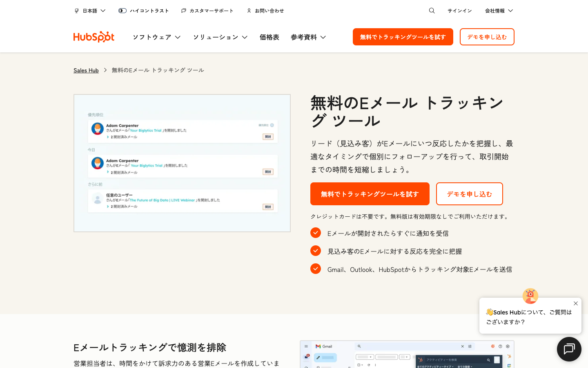Viewport: 588px width, 368px height.
Task: Click the HubSpot logo
Action: click(94, 37)
